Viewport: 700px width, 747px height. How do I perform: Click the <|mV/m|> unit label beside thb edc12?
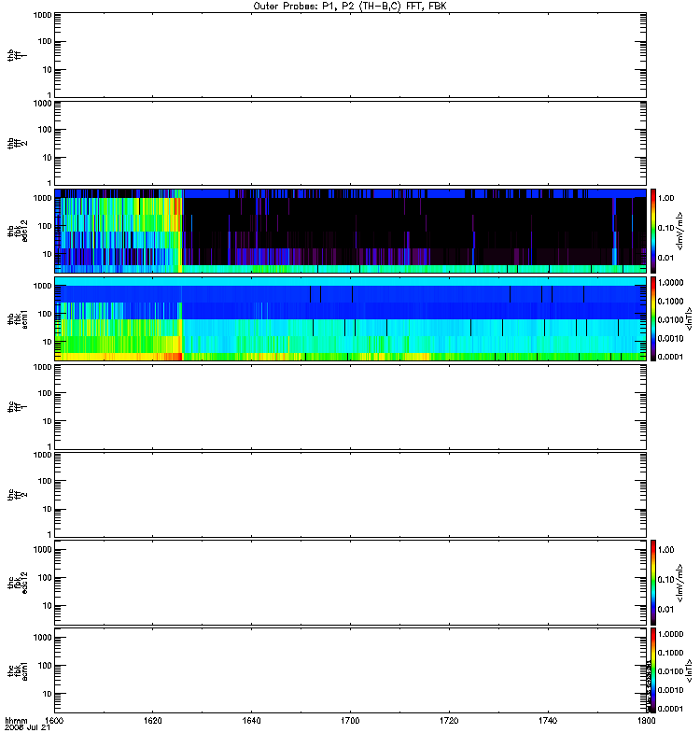coord(680,231)
